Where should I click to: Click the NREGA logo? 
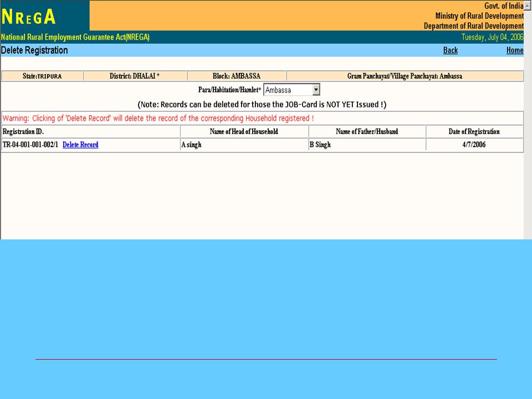pyautogui.click(x=28, y=16)
